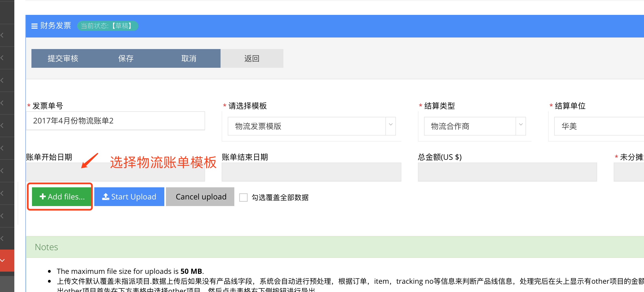Go back with the 返回 button
The height and width of the screenshot is (292, 644).
point(252,58)
